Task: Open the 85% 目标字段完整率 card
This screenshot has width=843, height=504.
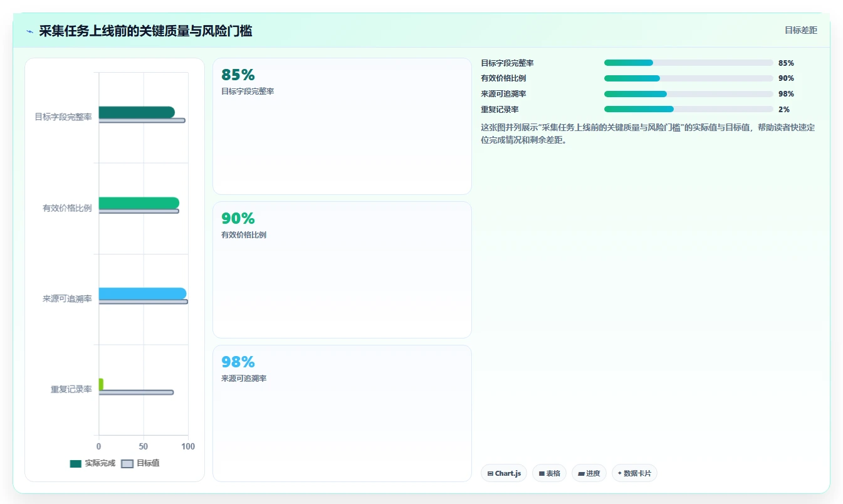Action: (x=342, y=126)
